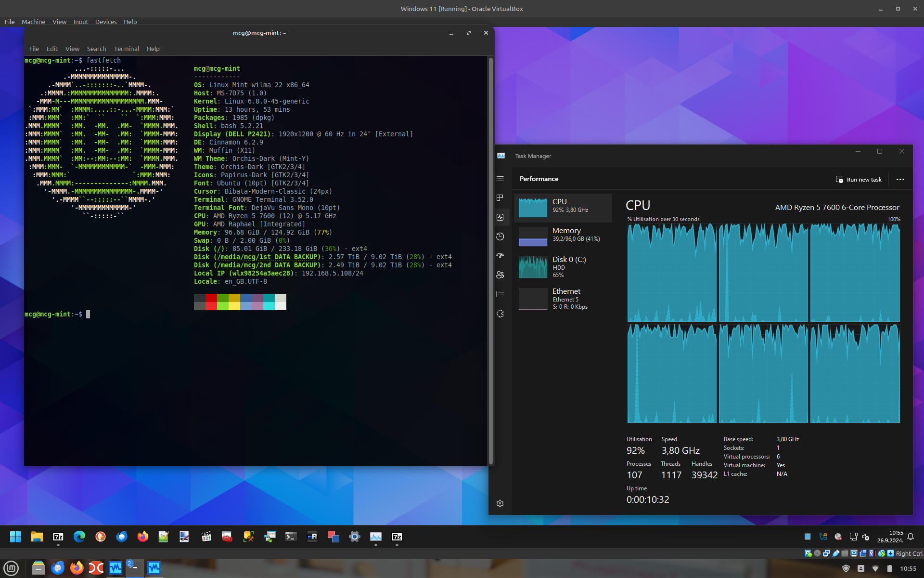The image size is (924, 578).
Task: Open VirtualBox File menu
Action: (10, 22)
